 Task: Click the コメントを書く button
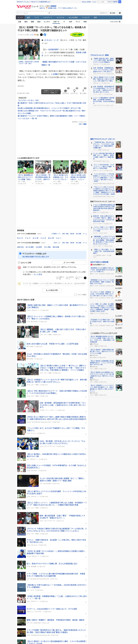pyautogui.click(x=69, y=263)
